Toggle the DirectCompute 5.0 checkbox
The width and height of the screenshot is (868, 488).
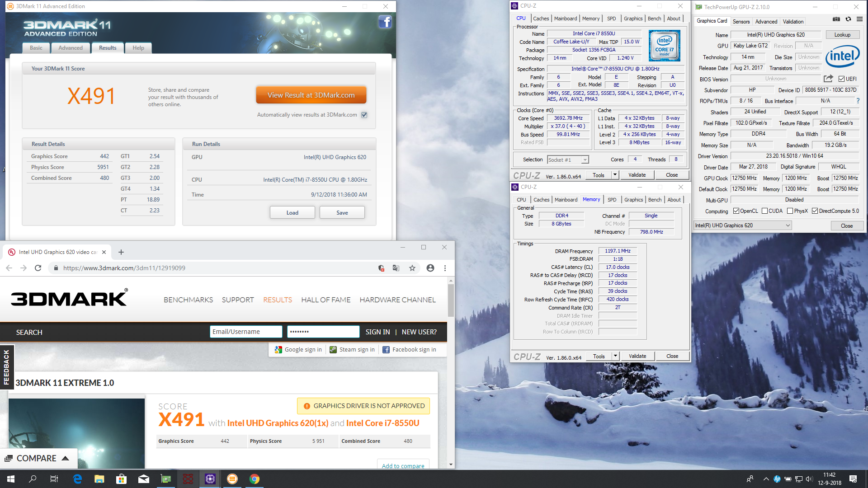click(815, 211)
